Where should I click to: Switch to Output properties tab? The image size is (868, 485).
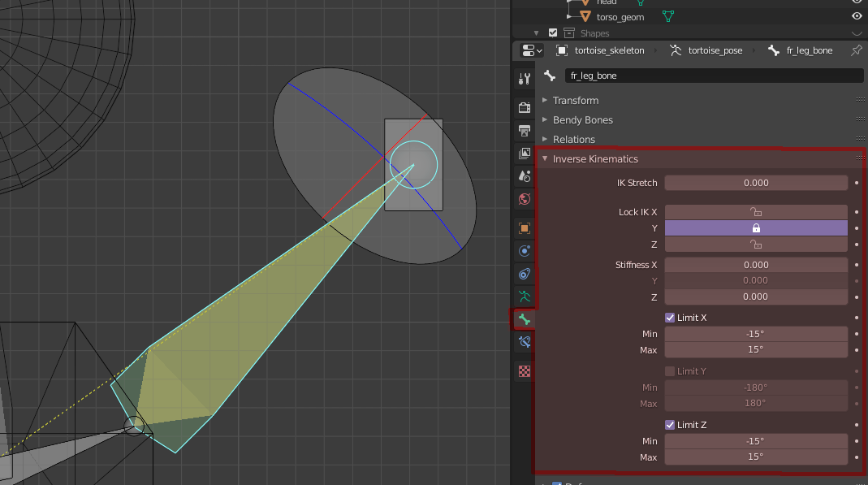click(525, 131)
